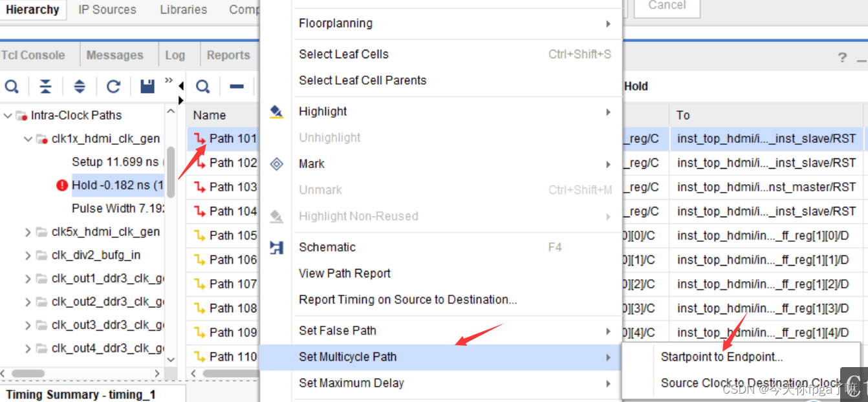Click the Schematic icon in the context menu
868x402 pixels.
click(x=276, y=247)
